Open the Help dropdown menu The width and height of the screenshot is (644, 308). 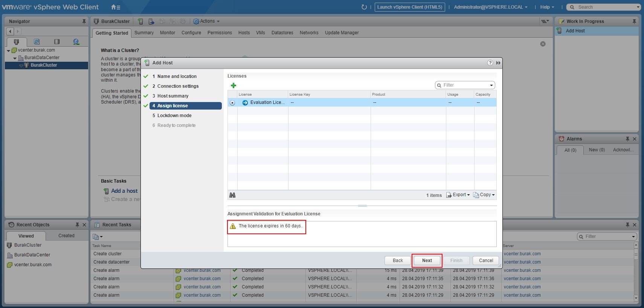tap(547, 7)
